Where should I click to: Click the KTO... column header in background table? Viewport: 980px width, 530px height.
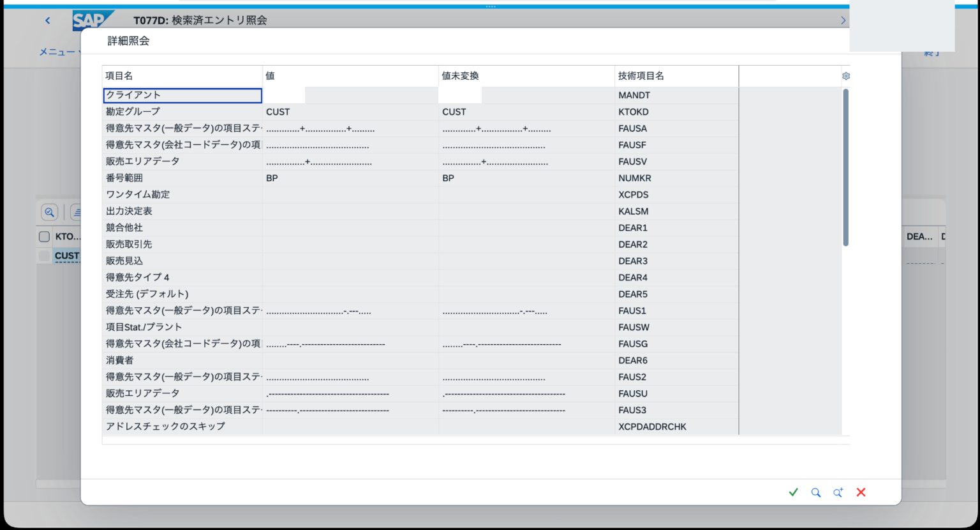68,236
